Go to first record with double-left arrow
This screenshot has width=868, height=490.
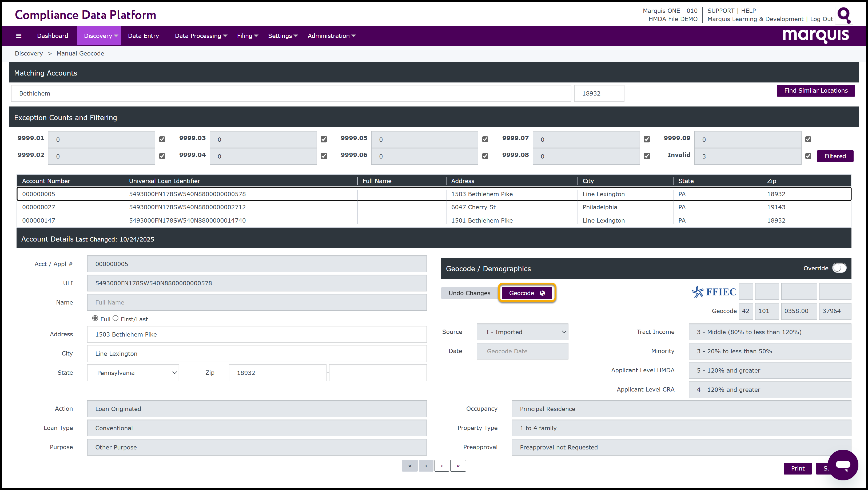[410, 466]
